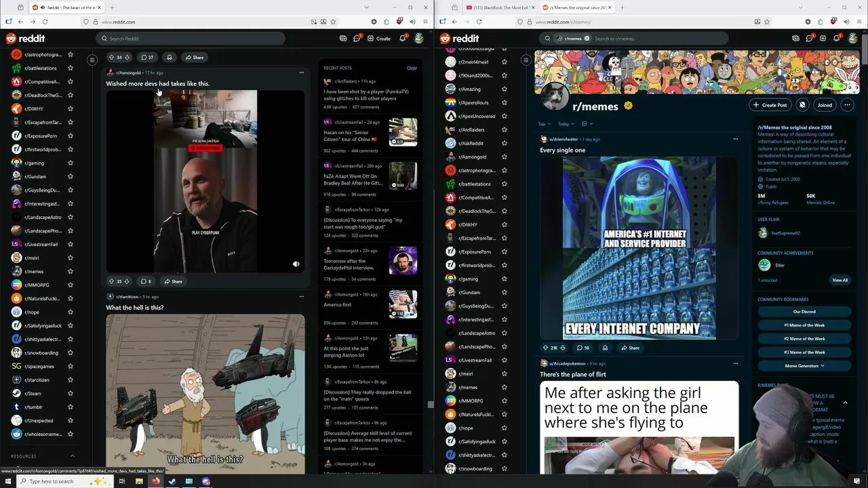Viewport: 868px width, 488px height.
Task: Reload the page in left browser window
Action: [45, 22]
